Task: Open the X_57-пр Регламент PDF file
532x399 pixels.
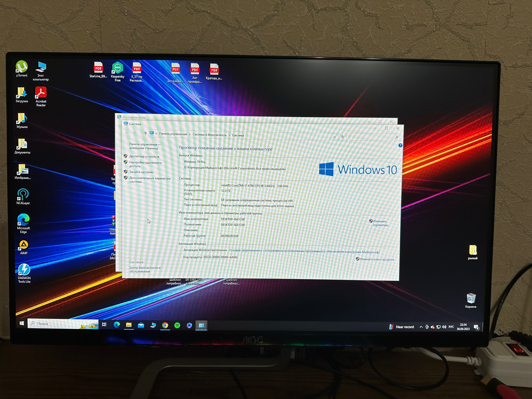Action: 137,72
